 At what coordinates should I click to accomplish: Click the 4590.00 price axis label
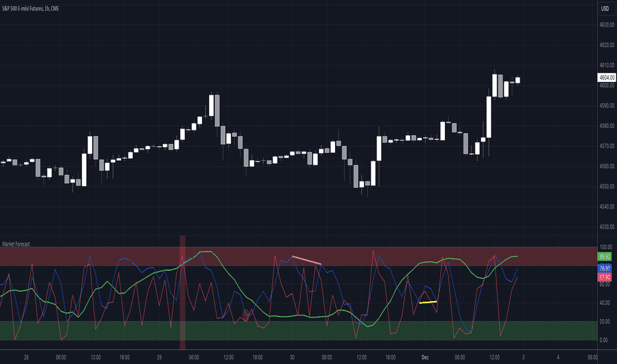(x=607, y=105)
